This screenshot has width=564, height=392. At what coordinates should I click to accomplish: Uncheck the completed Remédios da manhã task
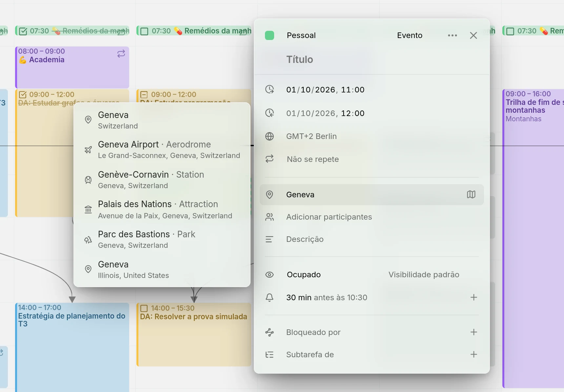click(23, 31)
